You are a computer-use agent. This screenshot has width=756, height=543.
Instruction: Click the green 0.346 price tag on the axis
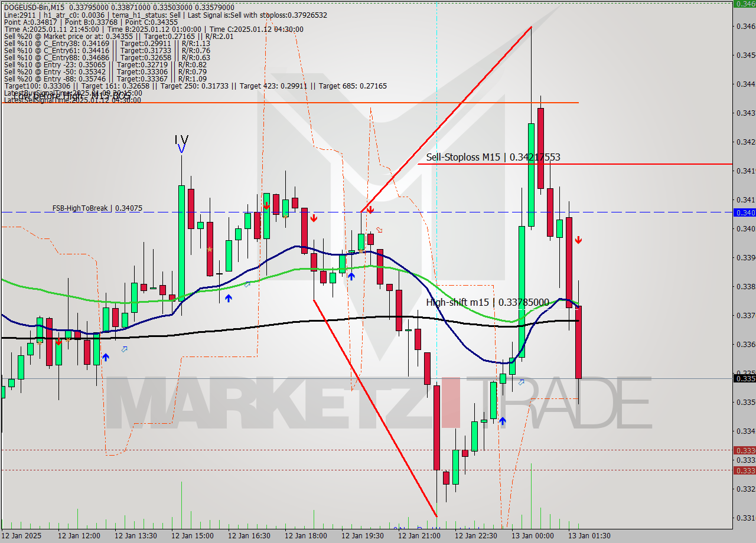click(x=744, y=4)
